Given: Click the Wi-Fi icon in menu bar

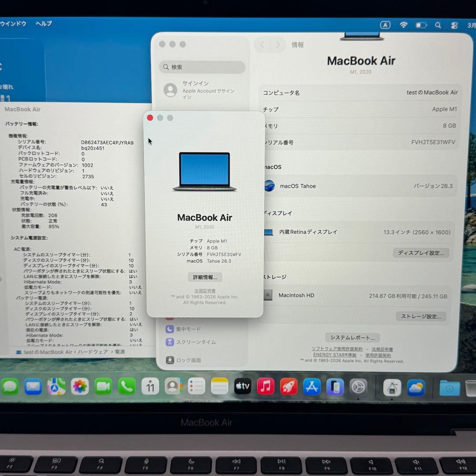Looking at the screenshot, I should tap(403, 25).
